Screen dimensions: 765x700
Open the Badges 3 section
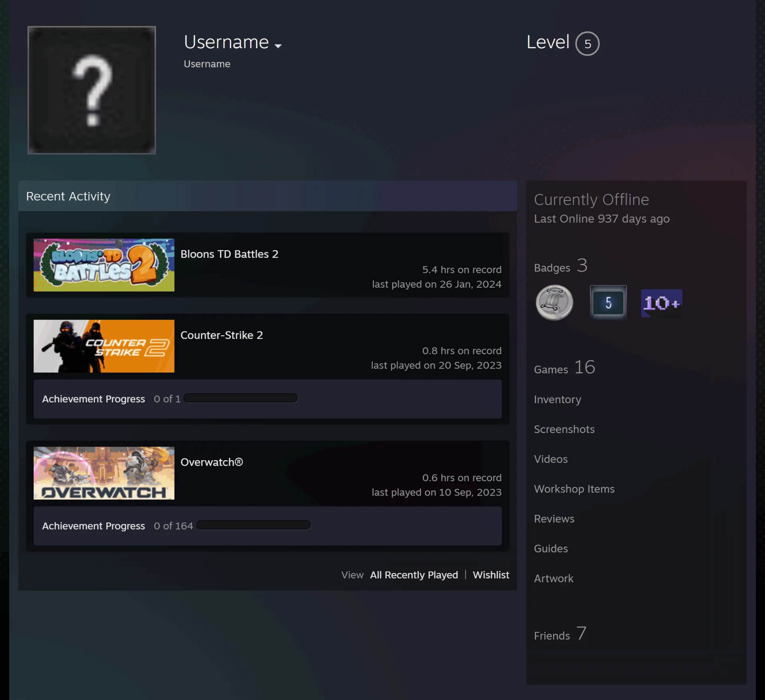(561, 266)
